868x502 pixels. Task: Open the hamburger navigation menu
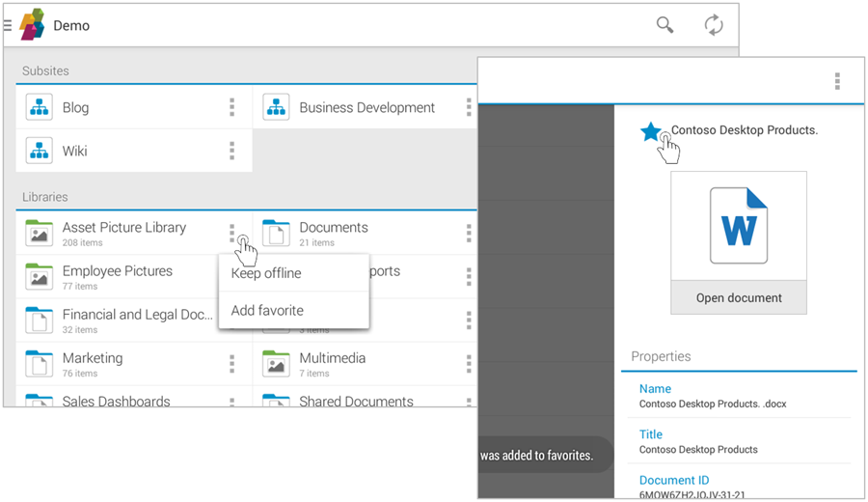tap(8, 25)
